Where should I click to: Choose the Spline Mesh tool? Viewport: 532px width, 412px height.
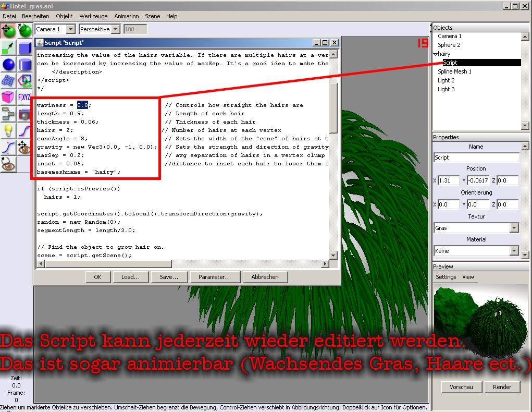(x=8, y=81)
